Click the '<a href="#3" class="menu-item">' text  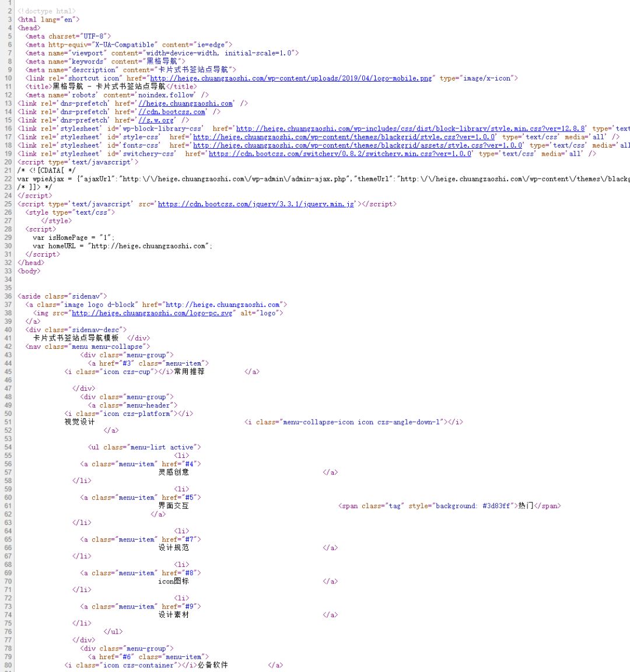tap(148, 363)
